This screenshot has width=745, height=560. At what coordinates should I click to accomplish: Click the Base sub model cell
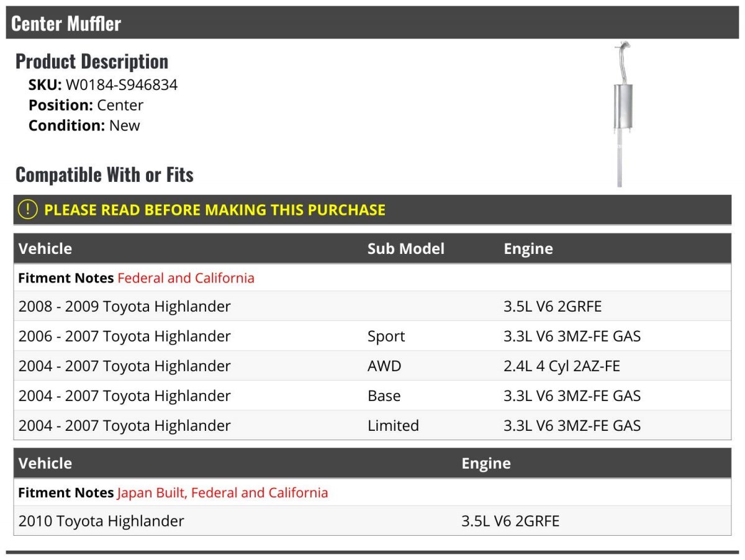point(384,396)
